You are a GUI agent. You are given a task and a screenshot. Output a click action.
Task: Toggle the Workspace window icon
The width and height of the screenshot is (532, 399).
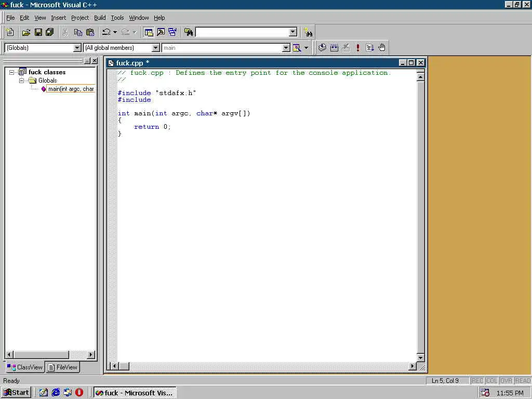click(x=149, y=32)
